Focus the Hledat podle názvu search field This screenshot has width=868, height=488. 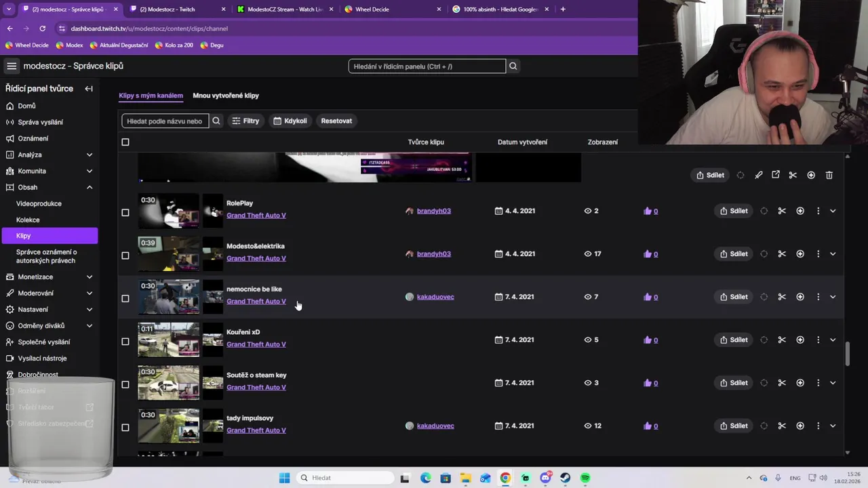tap(165, 121)
